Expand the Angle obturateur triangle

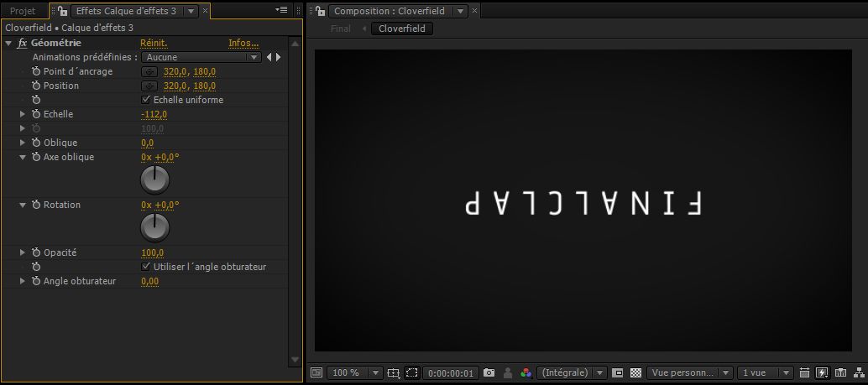tap(23, 281)
